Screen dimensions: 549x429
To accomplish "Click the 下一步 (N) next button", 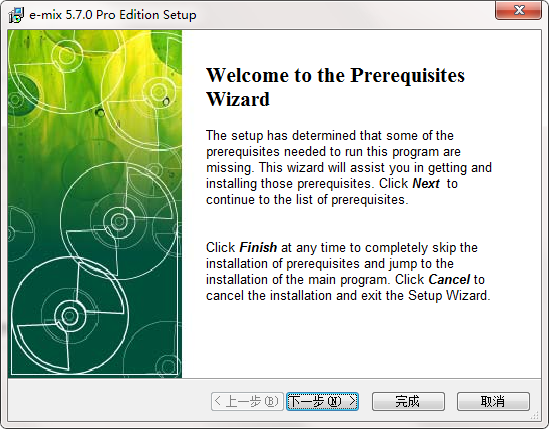I will pos(322,401).
